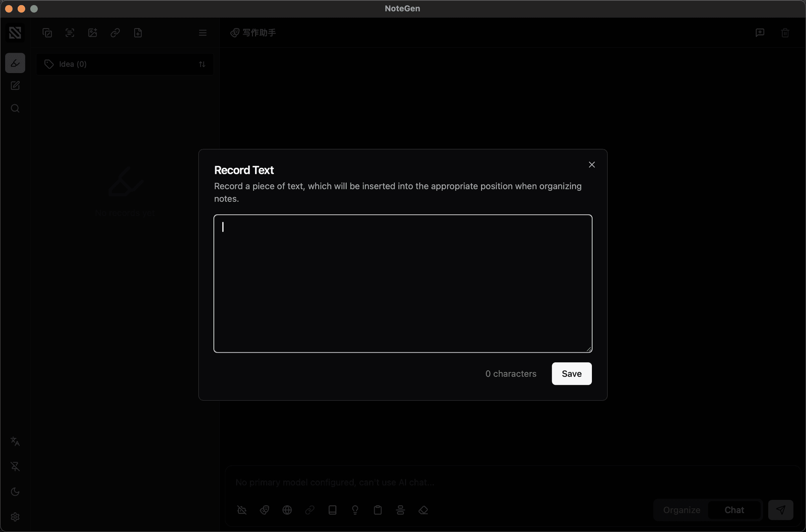This screenshot has height=532, width=806.
Task: Create a new file record
Action: (x=137, y=33)
